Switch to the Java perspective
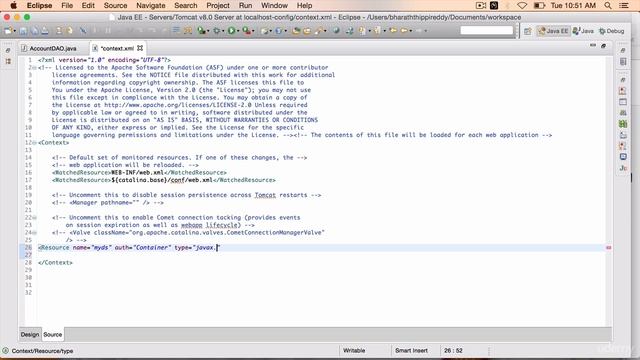 tap(583, 31)
